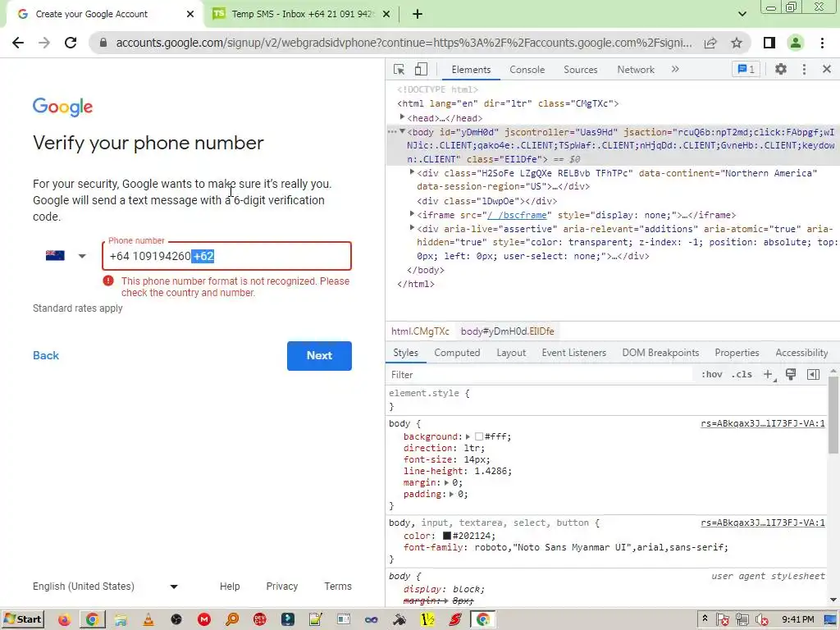Select body#yDmH0d.EIlDfe in the breadcrumb
The height and width of the screenshot is (630, 840).
click(x=507, y=331)
